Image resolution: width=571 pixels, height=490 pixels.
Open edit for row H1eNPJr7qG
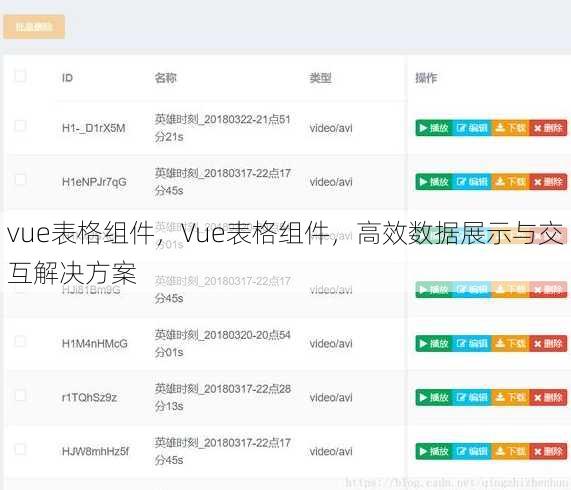[472, 182]
